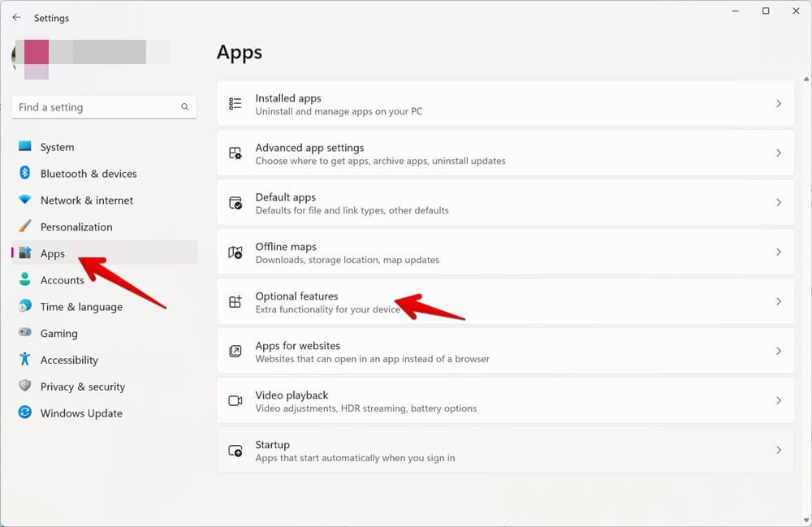Click the Advanced app settings icon

pyautogui.click(x=235, y=153)
